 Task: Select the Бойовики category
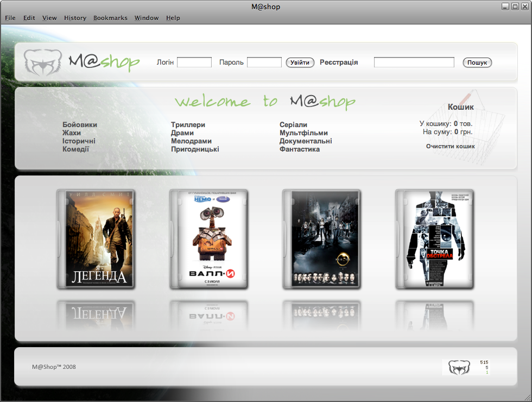[80, 124]
